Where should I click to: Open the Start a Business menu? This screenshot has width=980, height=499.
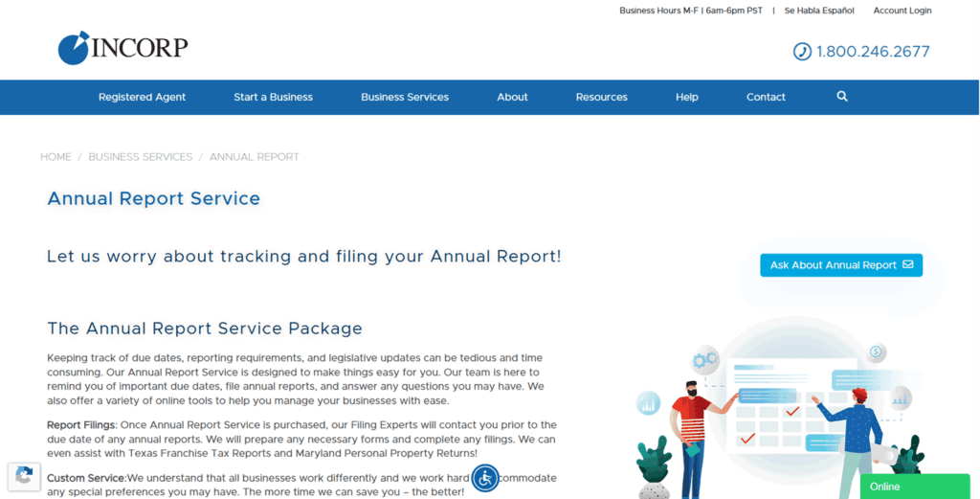(x=273, y=97)
